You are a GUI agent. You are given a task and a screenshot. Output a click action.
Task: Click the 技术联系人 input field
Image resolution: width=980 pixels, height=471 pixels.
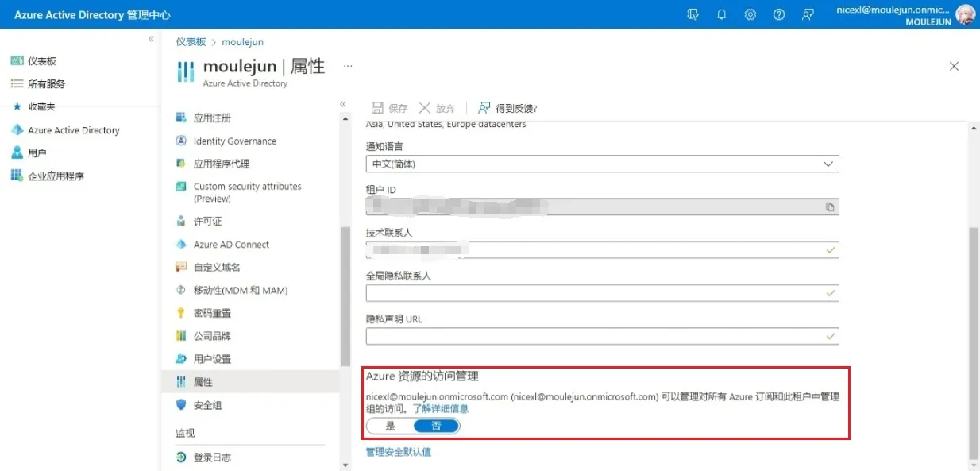coord(603,249)
